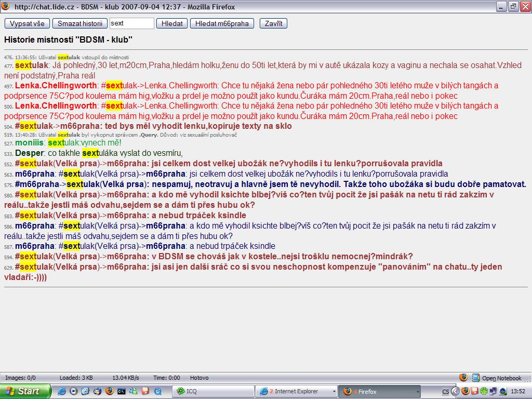The image size is (532, 399).
Task: Open the ICQ flower icon in the system tray
Action: [x=484, y=391]
